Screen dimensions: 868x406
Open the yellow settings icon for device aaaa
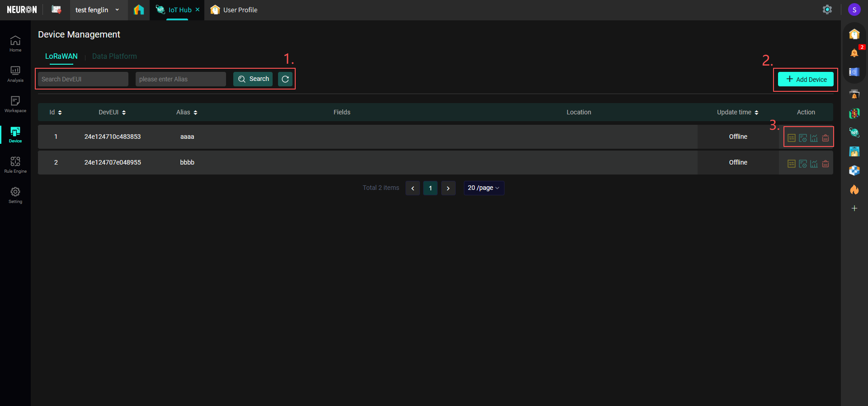[x=792, y=138]
